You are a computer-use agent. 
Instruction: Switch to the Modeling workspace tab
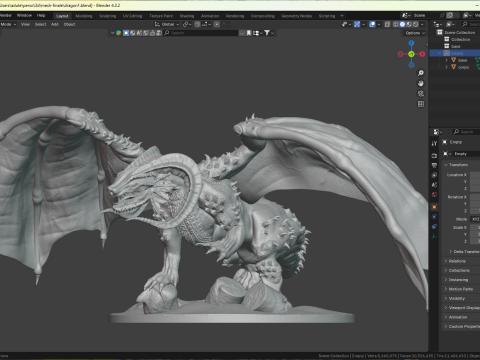click(84, 16)
